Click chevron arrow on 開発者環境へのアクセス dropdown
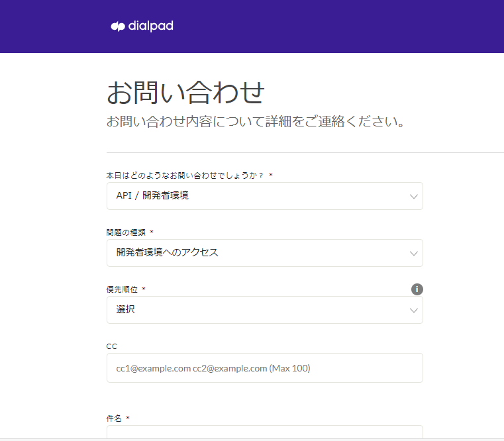 point(414,254)
